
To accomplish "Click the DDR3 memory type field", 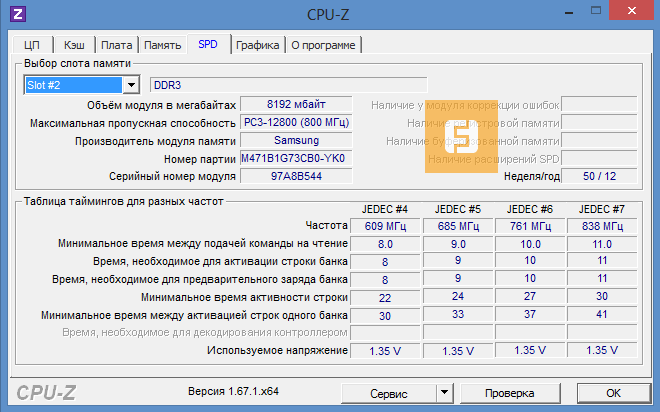I will click(x=288, y=85).
